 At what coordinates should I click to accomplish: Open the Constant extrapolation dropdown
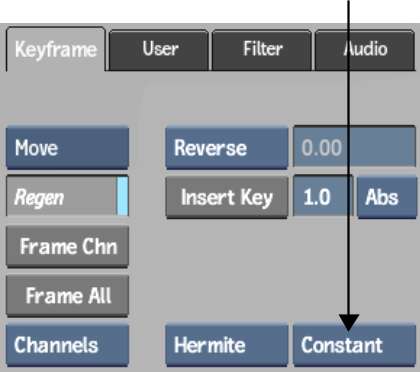click(354, 345)
